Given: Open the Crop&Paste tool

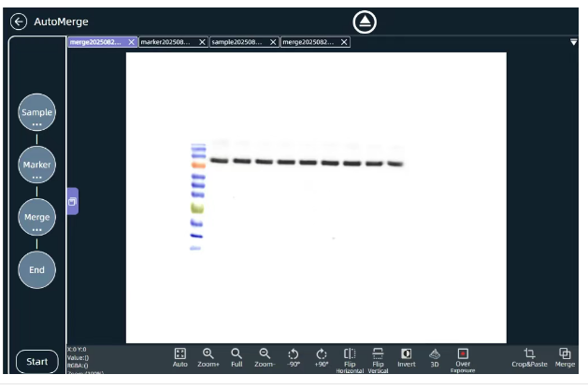Looking at the screenshot, I should [529, 353].
